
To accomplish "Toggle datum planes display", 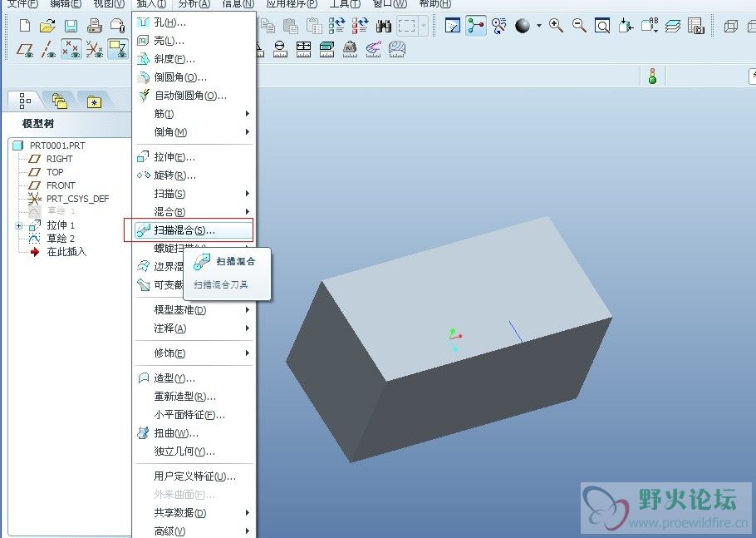I will point(25,49).
